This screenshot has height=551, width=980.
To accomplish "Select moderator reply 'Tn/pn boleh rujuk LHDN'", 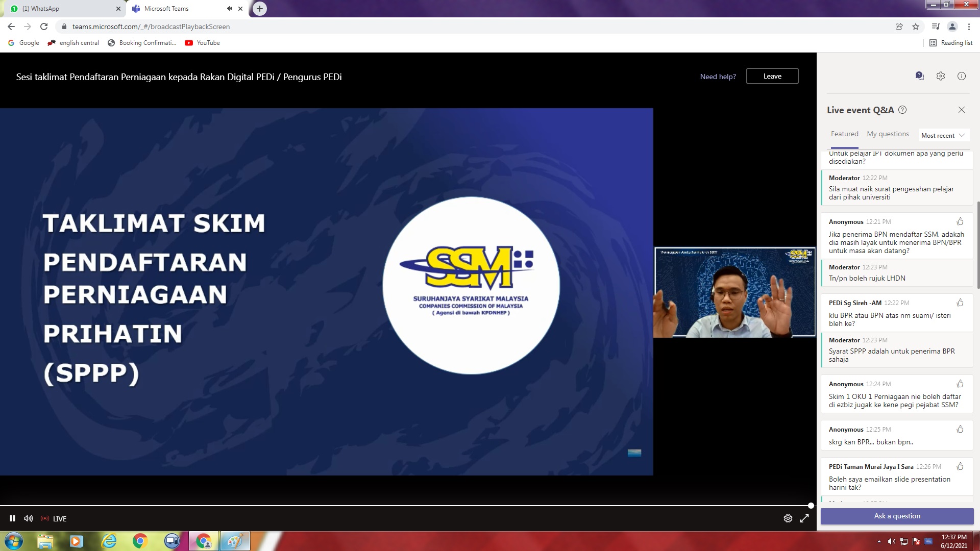I will pyautogui.click(x=867, y=278).
